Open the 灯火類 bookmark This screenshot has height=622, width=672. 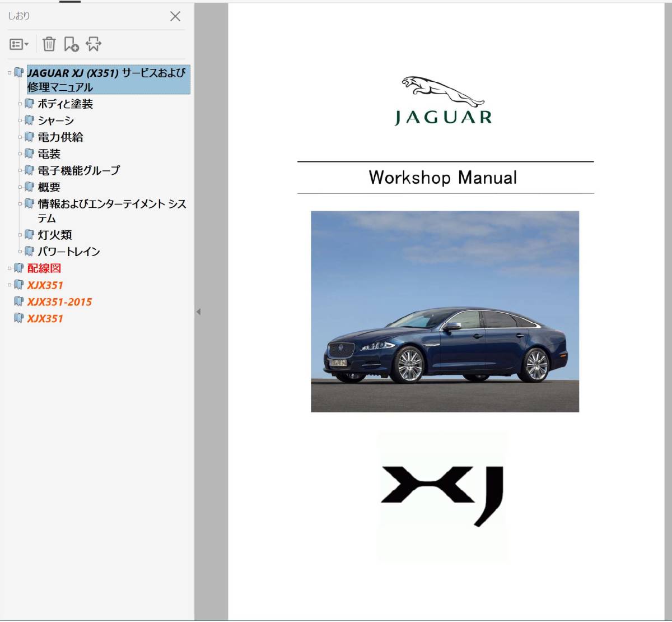(55, 235)
